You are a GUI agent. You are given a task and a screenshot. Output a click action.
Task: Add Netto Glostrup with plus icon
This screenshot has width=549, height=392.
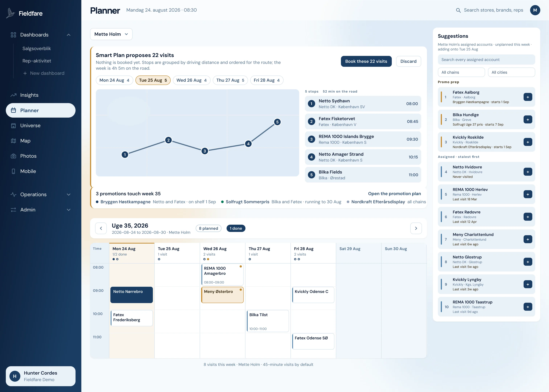pyautogui.click(x=528, y=262)
